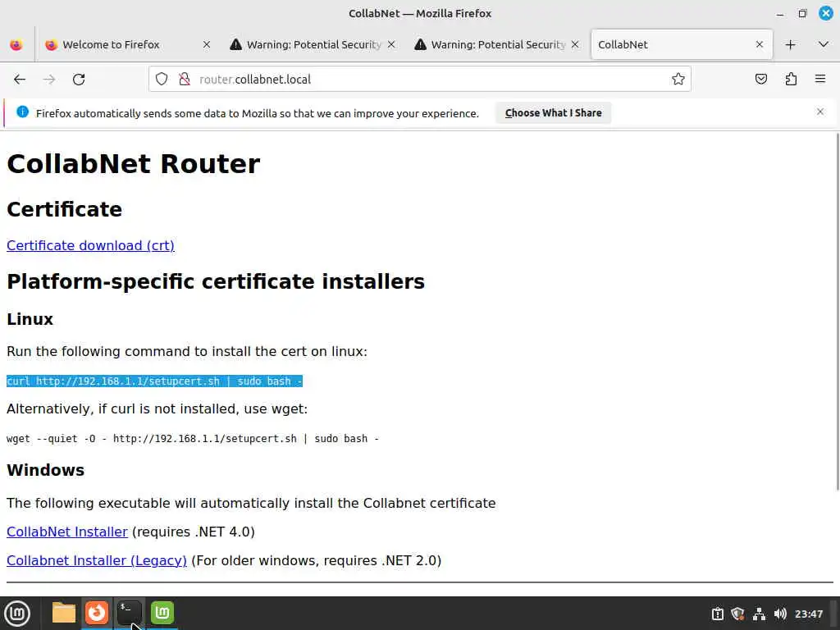The image size is (840, 630).
Task: Minimize the Firefox window
Action: (780, 13)
